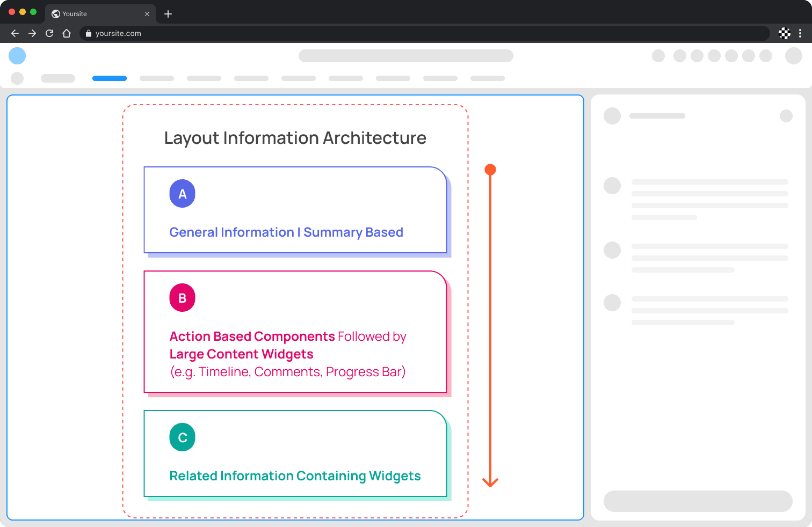Screen dimensions: 812x527
Task: Click the circle A badge
Action: (183, 194)
